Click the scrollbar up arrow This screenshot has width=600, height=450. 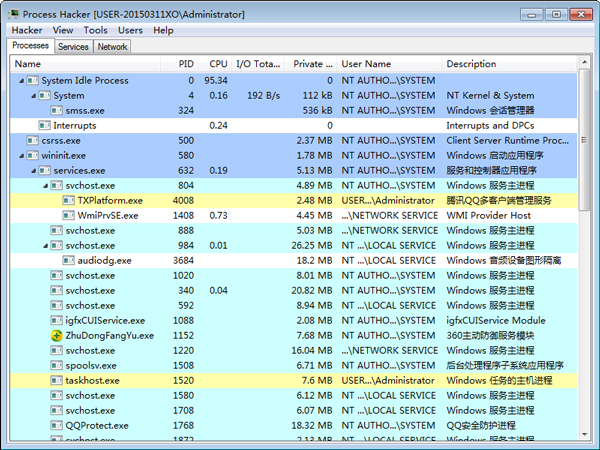coord(584,62)
